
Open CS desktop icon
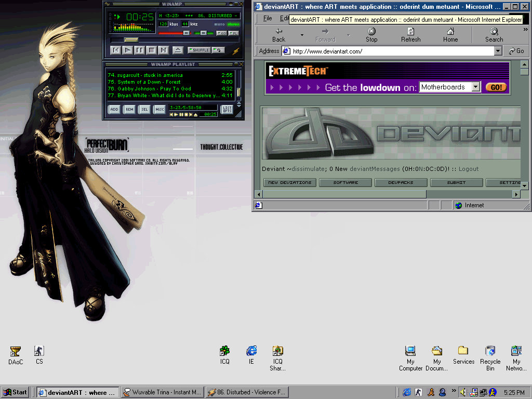tap(39, 355)
